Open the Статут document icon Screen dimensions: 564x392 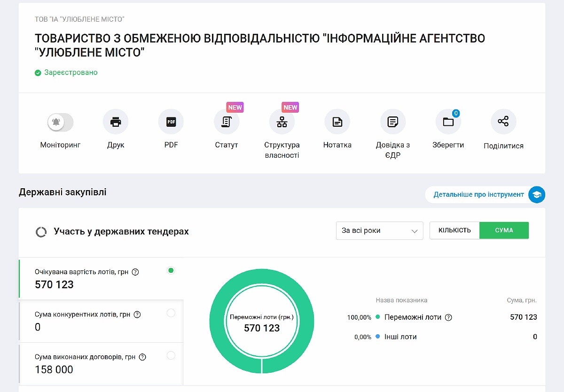(x=226, y=121)
